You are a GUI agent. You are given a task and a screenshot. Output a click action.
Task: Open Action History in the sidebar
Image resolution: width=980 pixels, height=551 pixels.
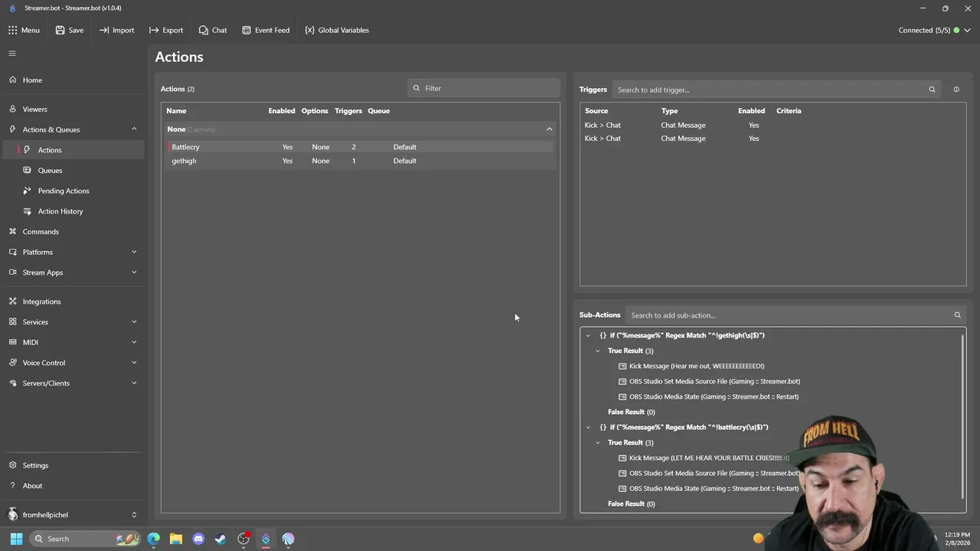(x=73, y=211)
